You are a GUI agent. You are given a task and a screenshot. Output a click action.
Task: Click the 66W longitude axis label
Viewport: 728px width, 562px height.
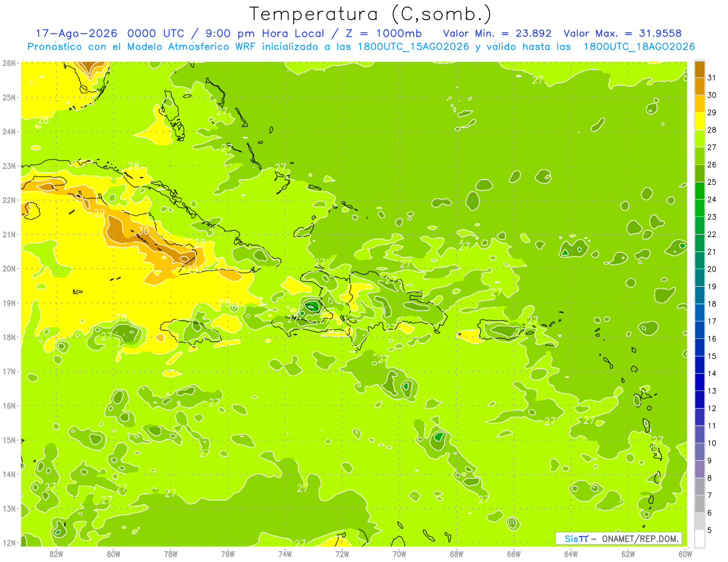click(514, 554)
